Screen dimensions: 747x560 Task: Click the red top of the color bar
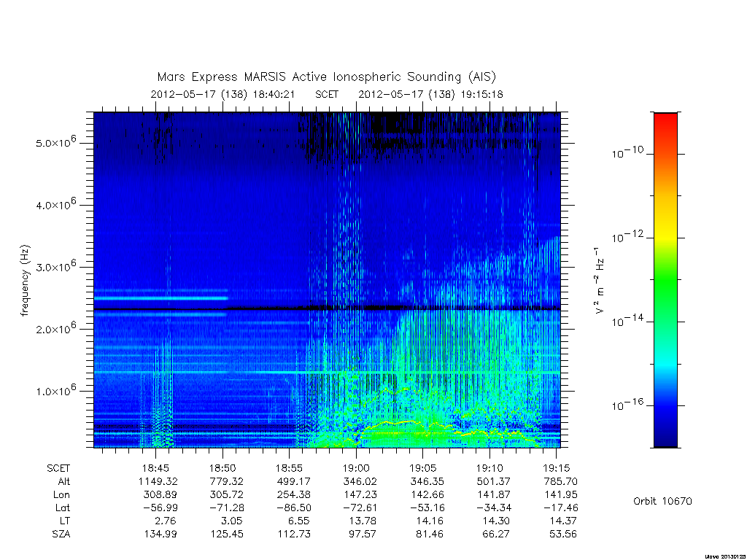pos(665,122)
